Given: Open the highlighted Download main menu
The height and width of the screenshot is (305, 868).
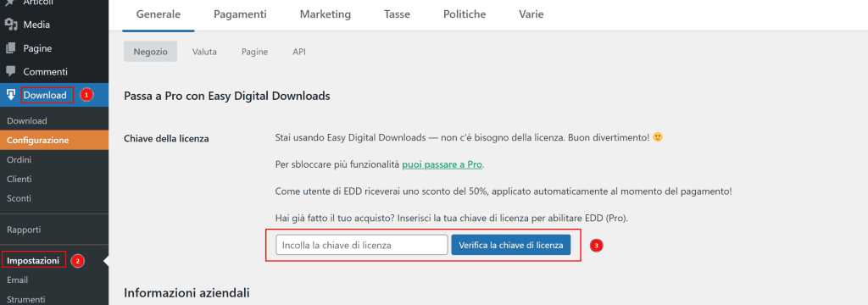Looking at the screenshot, I should coord(54,95).
